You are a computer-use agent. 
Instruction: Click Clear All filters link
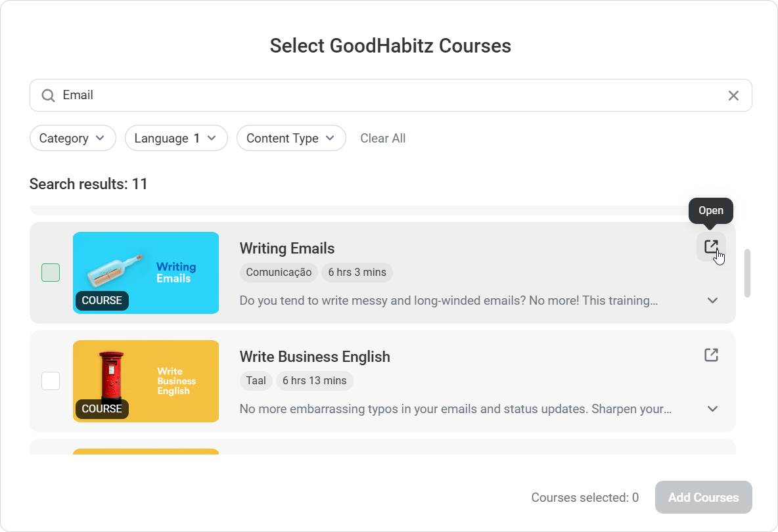[x=382, y=139]
